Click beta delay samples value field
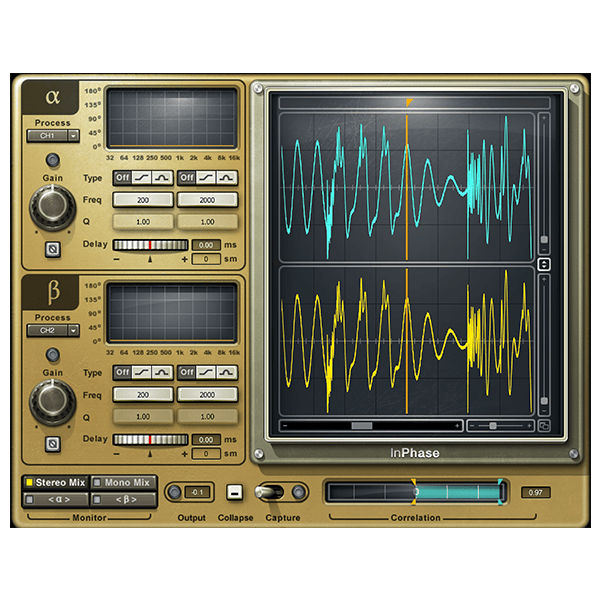 (206, 454)
